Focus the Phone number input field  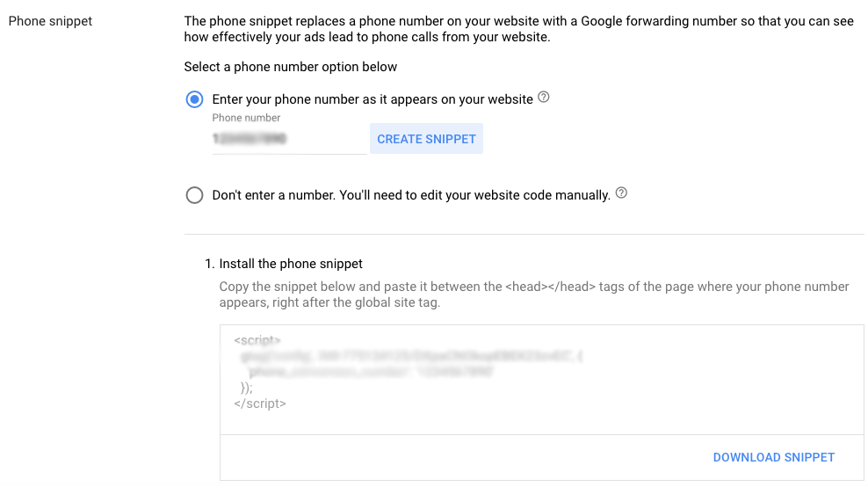coord(288,140)
